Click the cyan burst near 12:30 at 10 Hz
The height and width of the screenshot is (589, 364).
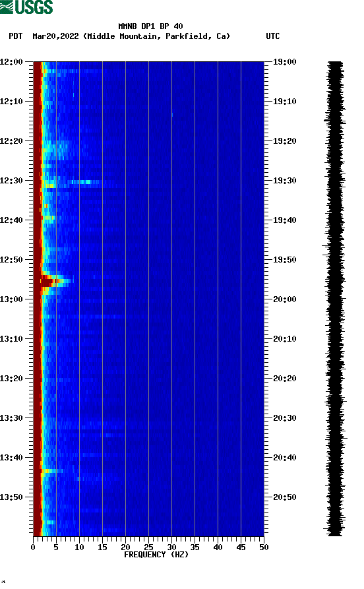click(80, 182)
